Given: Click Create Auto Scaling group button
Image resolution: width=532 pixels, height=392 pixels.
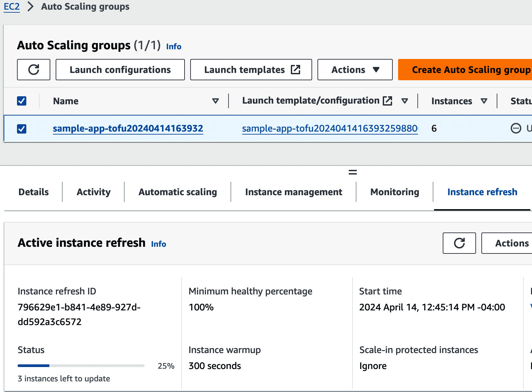Looking at the screenshot, I should click(465, 70).
